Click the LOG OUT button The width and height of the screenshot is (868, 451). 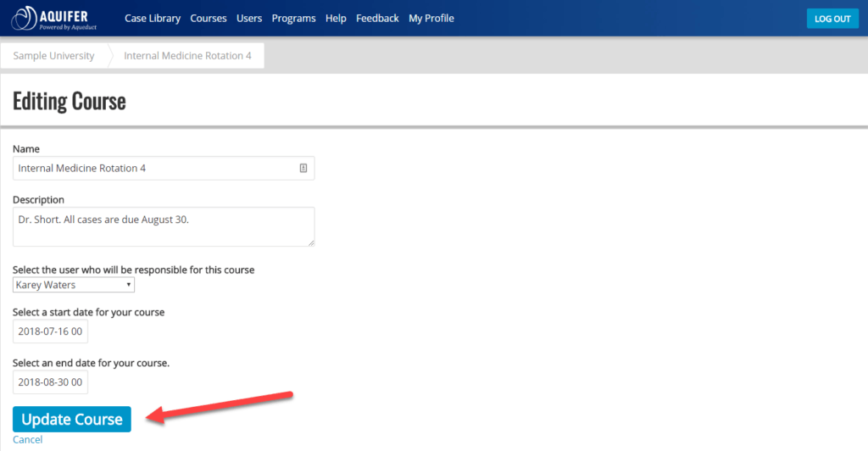tap(832, 19)
